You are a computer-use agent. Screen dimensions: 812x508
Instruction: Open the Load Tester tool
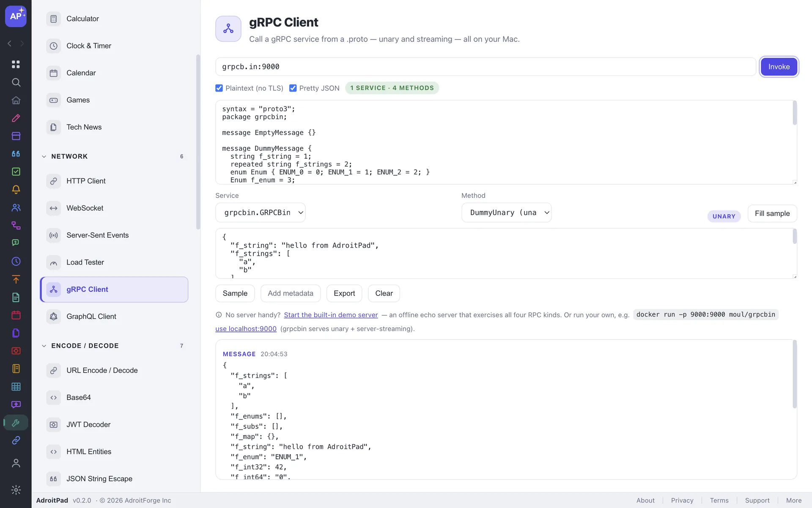tap(114, 262)
